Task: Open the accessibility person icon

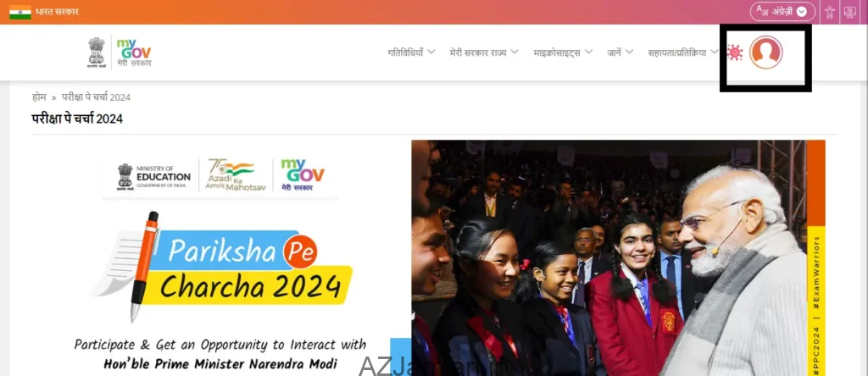Action: [829, 12]
